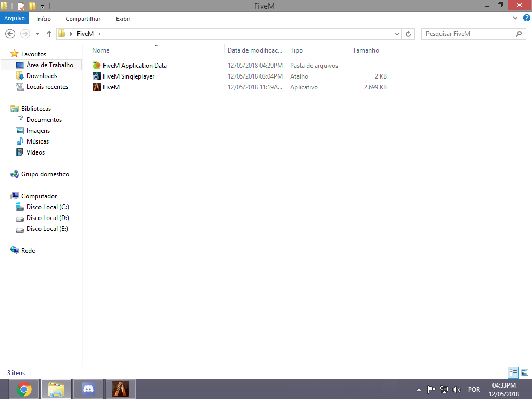Open Discord from the taskbar
This screenshot has height=399, width=532.
[88, 389]
